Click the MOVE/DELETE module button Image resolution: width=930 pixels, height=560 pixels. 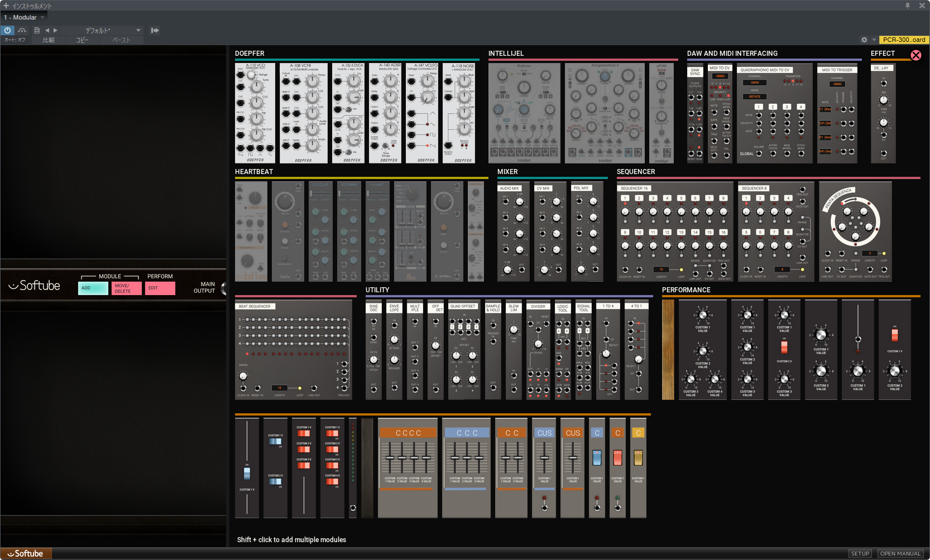tap(126, 288)
